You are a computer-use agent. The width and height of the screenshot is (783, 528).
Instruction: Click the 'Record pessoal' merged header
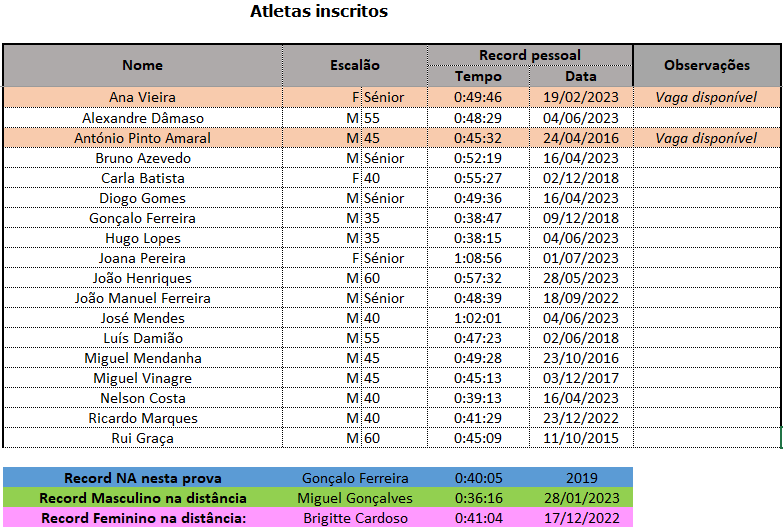pyautogui.click(x=530, y=55)
